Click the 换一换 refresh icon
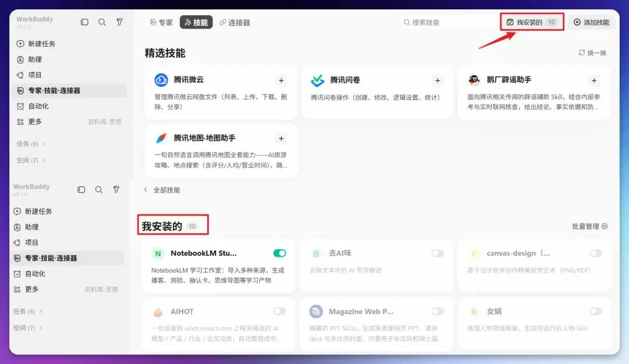This screenshot has height=364, width=629. tap(582, 52)
